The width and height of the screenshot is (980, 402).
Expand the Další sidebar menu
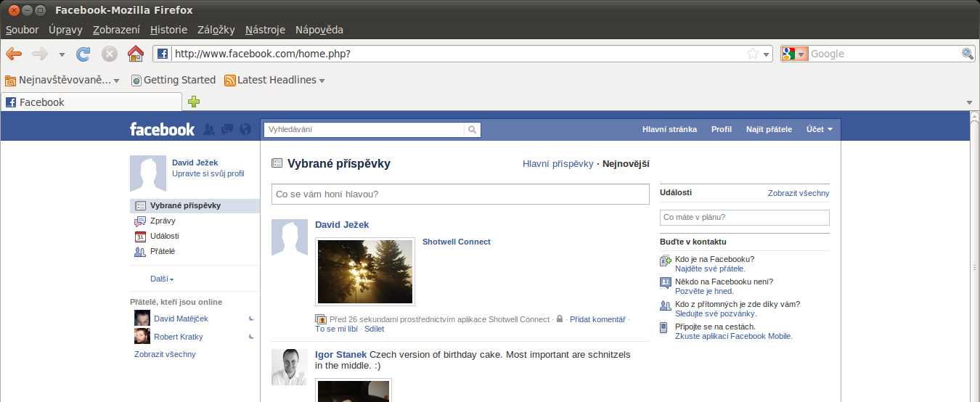pyautogui.click(x=162, y=279)
